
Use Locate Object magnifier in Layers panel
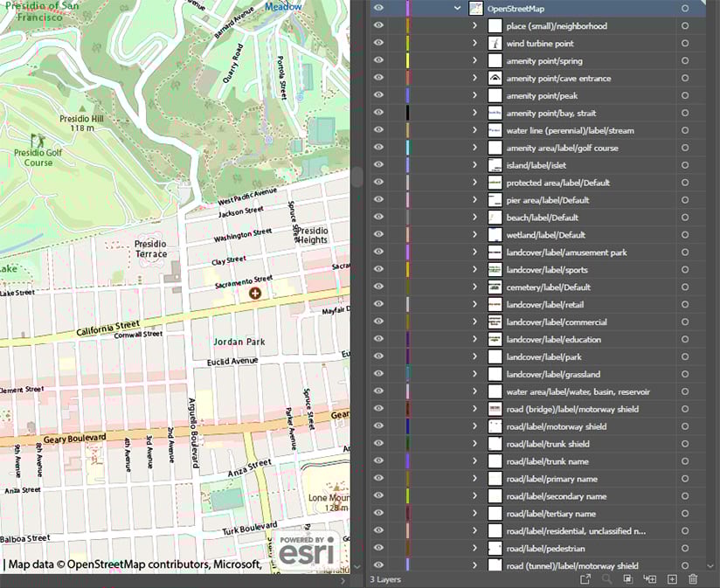[606, 578]
